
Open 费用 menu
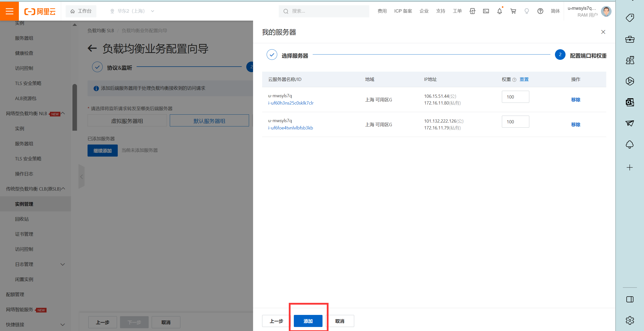(x=382, y=11)
